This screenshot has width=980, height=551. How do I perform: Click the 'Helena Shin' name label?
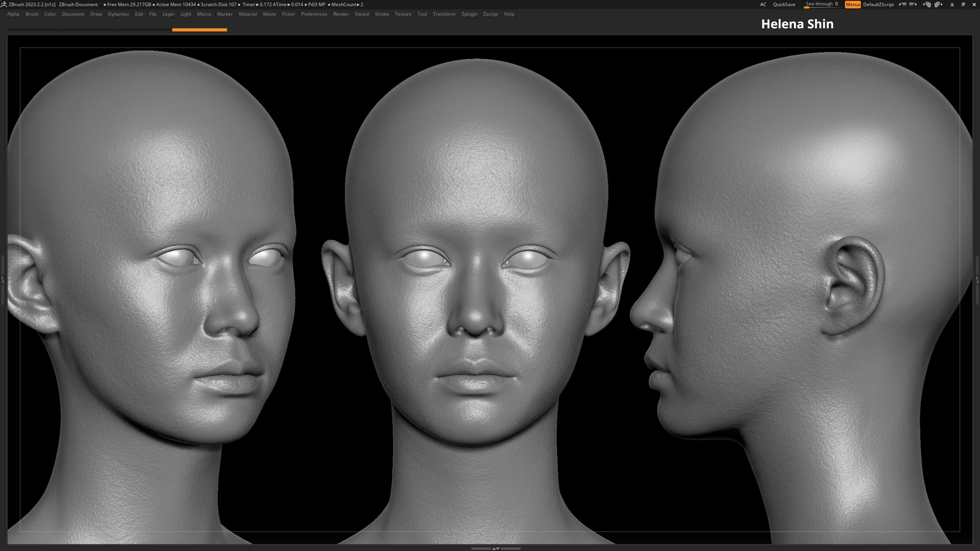797,24
